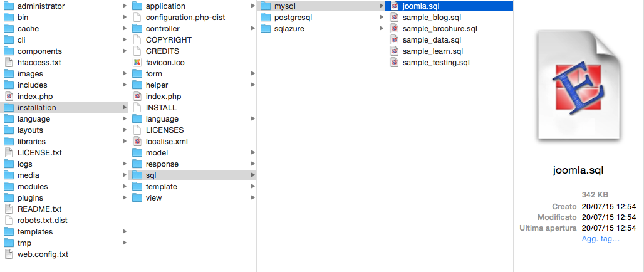Image resolution: width=644 pixels, height=272 pixels.
Task: Click the sample_blog.sql file icon
Action: [394, 18]
